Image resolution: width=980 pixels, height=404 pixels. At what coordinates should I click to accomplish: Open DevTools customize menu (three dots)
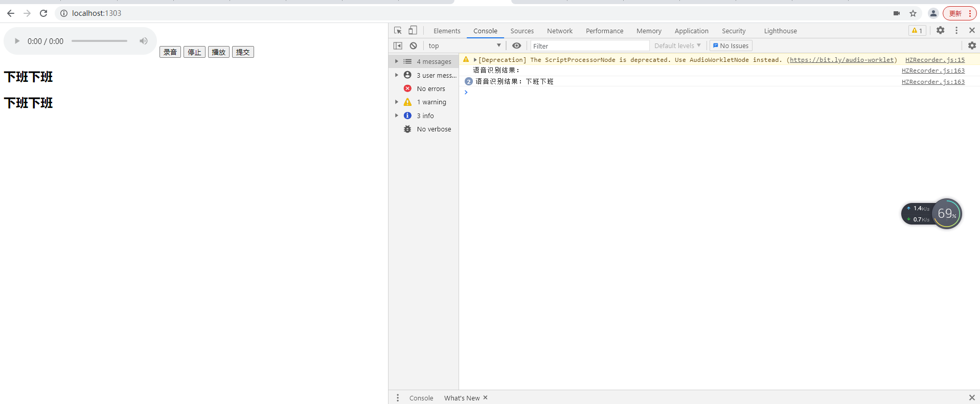[x=956, y=31]
